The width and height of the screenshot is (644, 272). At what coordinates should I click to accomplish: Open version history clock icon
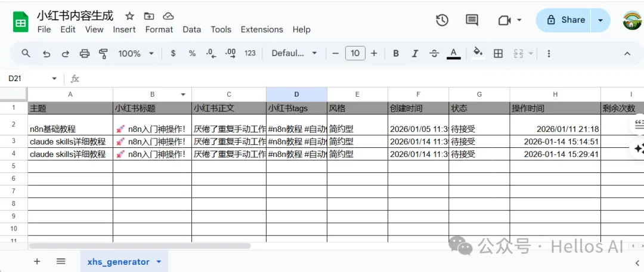point(442,20)
